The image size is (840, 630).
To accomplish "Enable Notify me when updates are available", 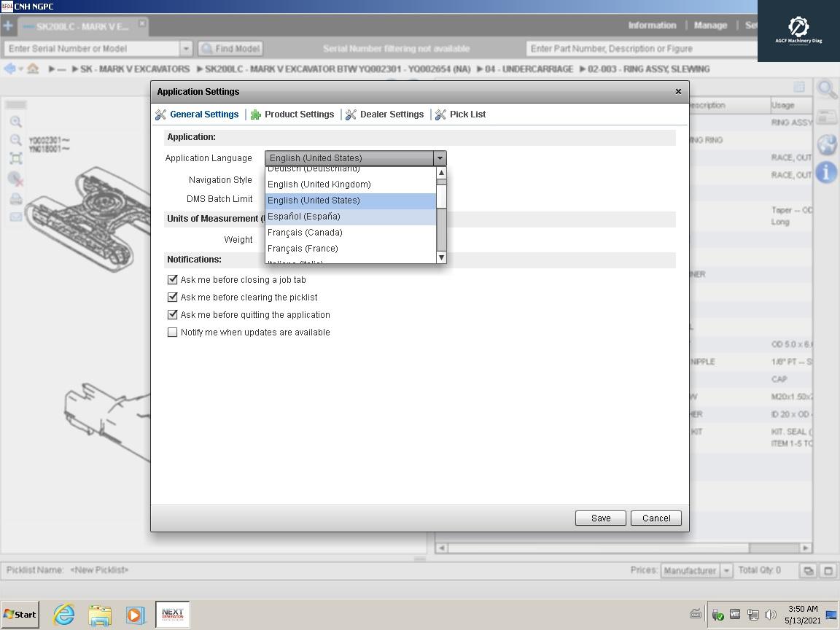I will coord(172,332).
